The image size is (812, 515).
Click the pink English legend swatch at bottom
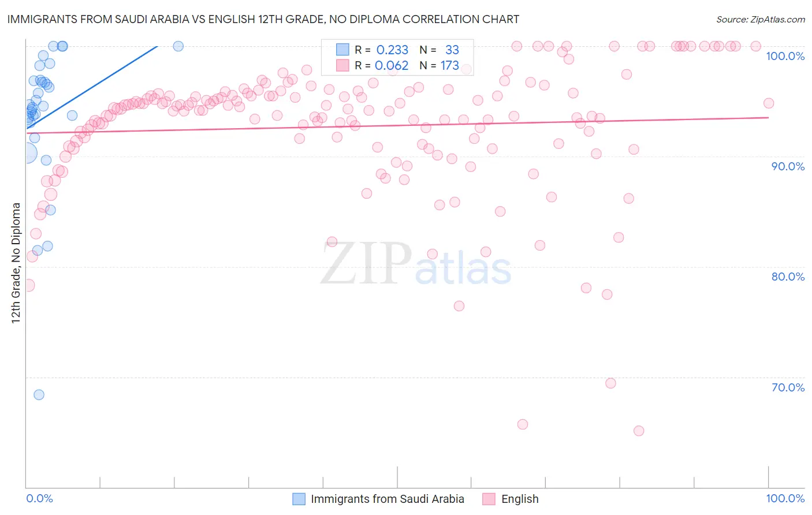coord(489,499)
